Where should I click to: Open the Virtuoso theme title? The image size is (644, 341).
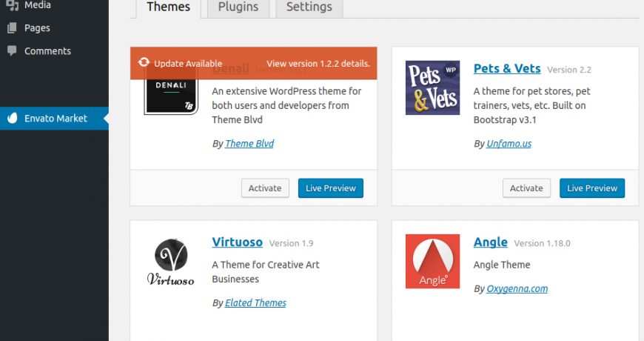click(237, 242)
